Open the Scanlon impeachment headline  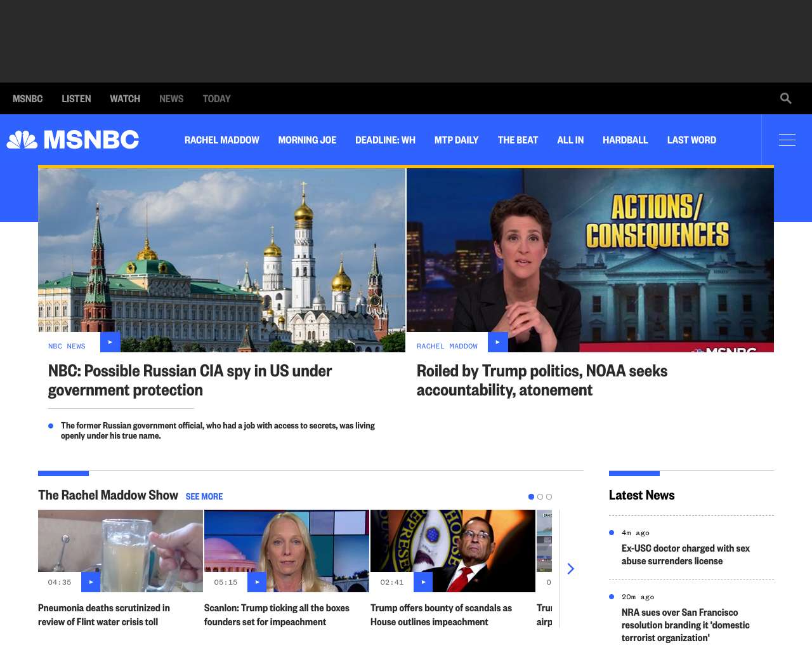(277, 615)
